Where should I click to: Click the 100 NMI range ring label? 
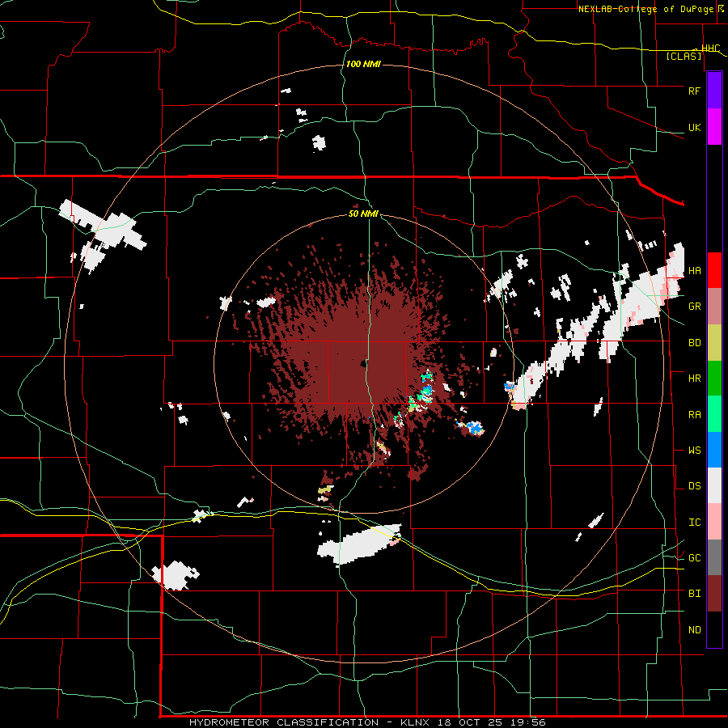pos(363,64)
